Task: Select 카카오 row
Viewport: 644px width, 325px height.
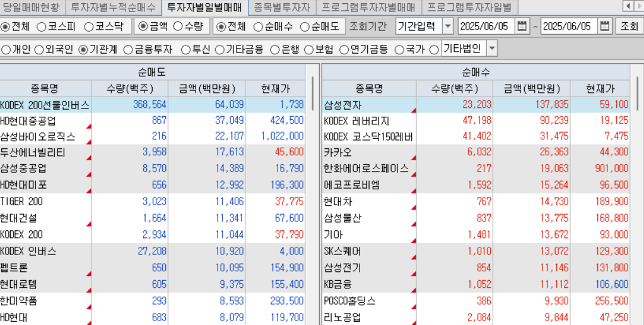Action: coord(476,153)
